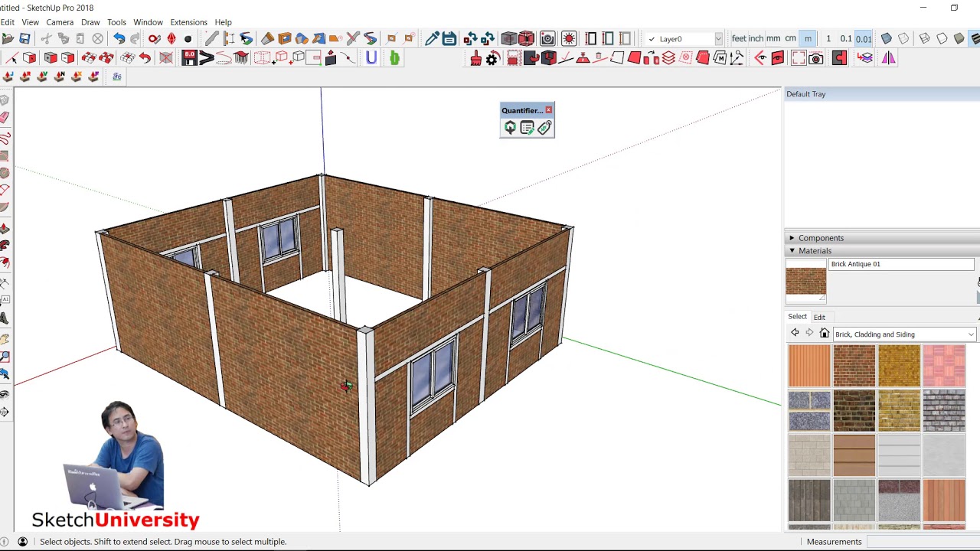Screen dimensions: 980x551
Task: Click the black gear settings icon
Action: [492, 58]
